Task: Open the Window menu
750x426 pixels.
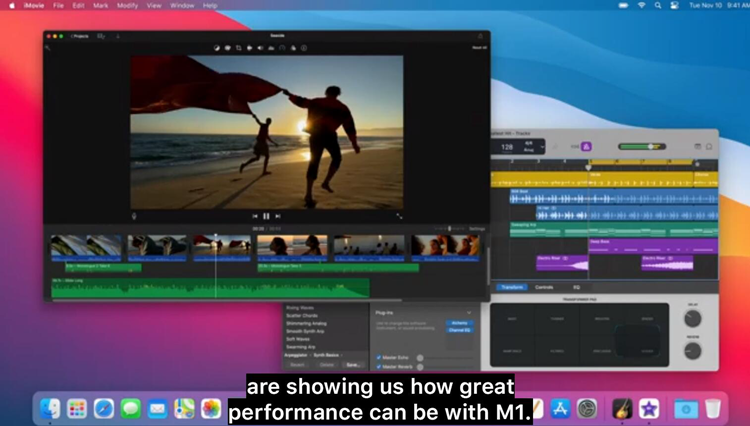Action: [x=182, y=5]
